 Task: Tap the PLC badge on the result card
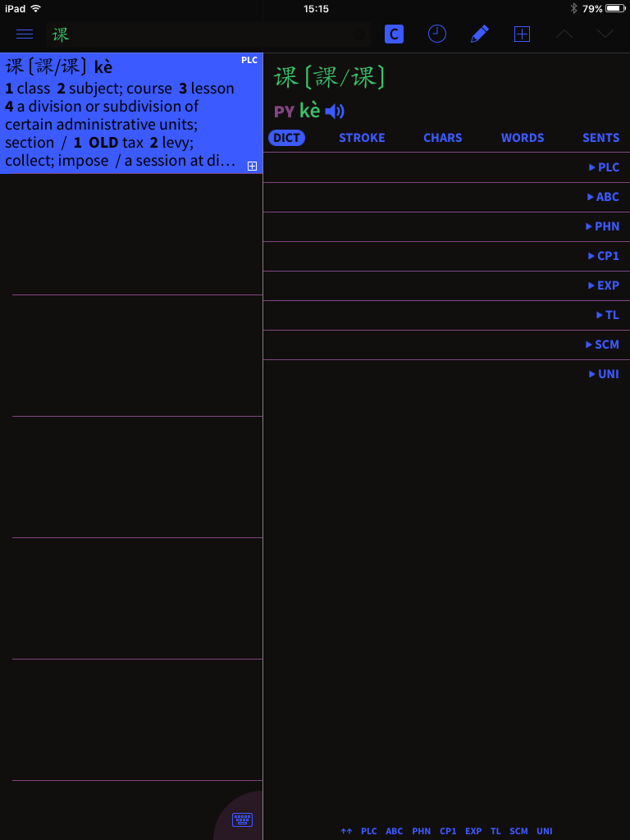249,60
